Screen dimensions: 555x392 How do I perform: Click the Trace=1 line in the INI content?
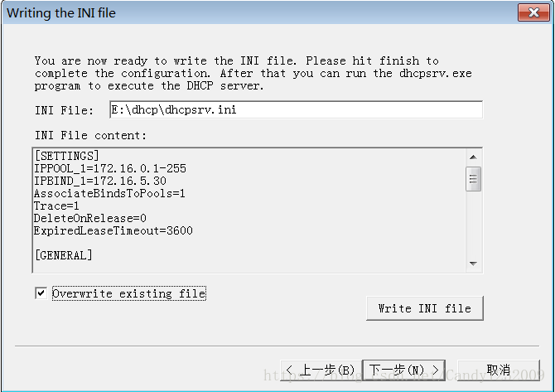click(x=57, y=206)
